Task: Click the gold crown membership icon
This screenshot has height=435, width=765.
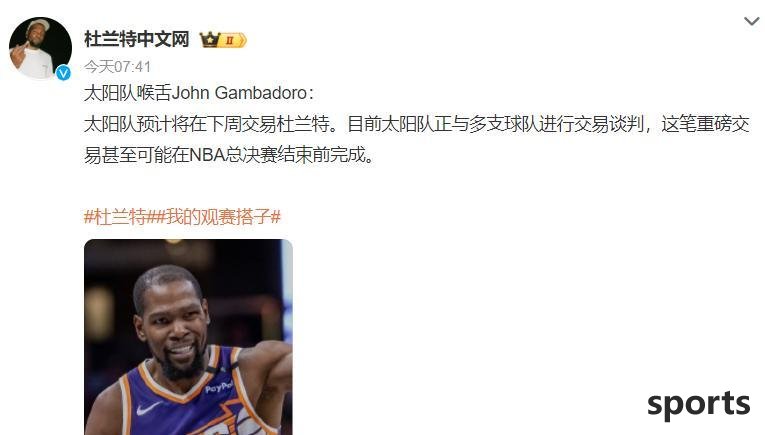Action: coord(209,40)
